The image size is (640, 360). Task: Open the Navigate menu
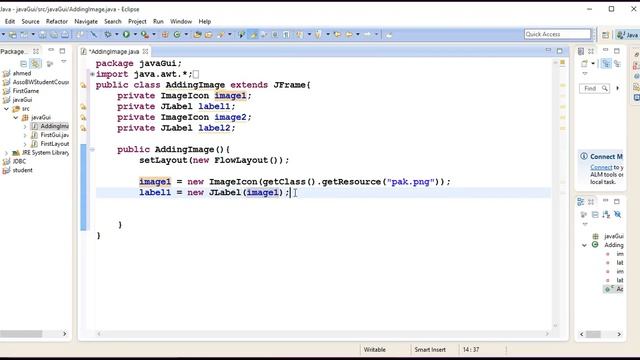(x=86, y=21)
